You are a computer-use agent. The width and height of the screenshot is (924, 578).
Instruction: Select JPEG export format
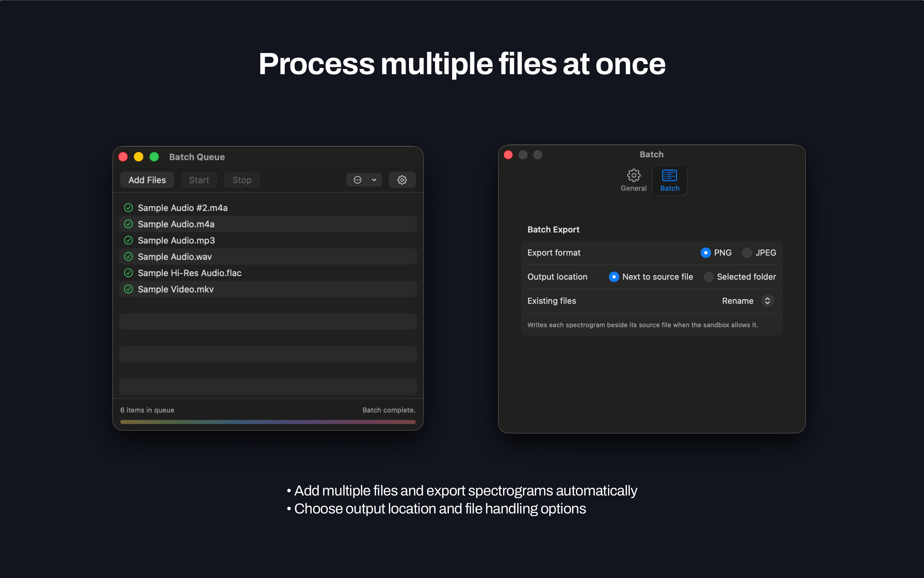pos(747,253)
